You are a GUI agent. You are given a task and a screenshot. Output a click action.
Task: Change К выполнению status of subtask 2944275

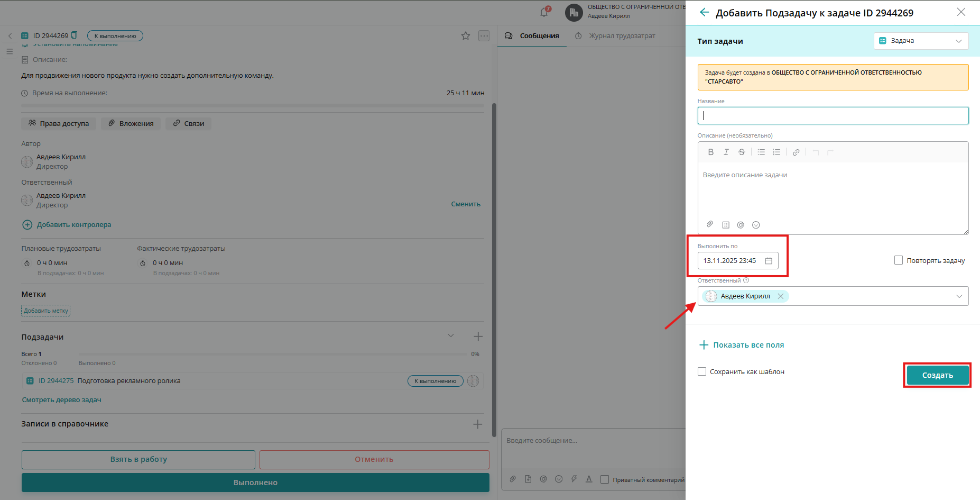point(436,381)
